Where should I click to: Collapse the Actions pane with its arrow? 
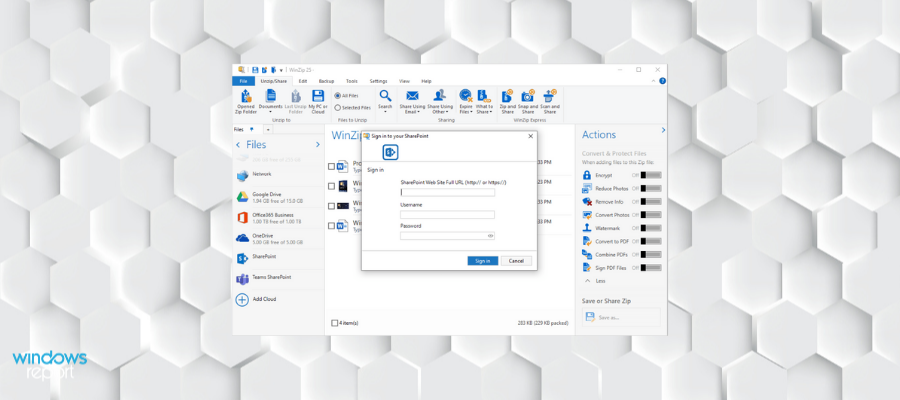tap(663, 130)
